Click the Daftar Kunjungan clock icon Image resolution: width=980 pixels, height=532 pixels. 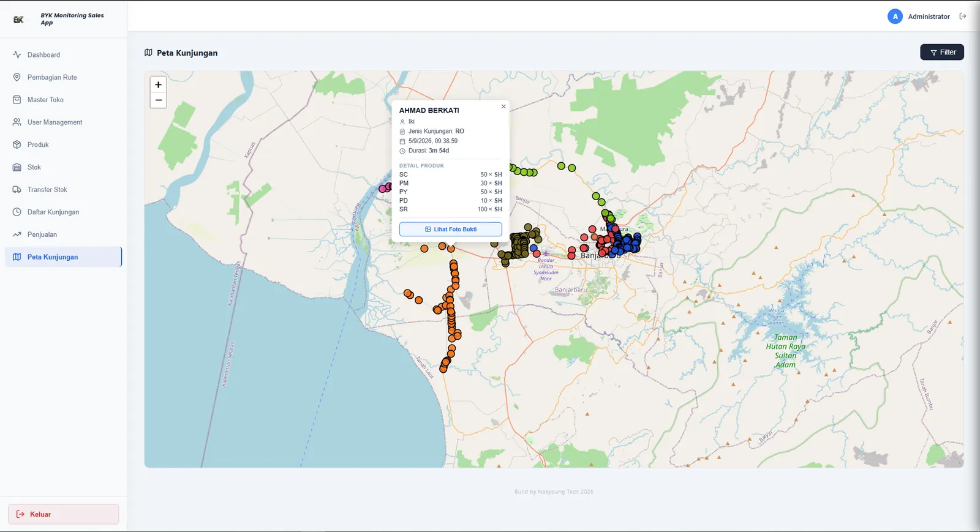[x=17, y=212]
